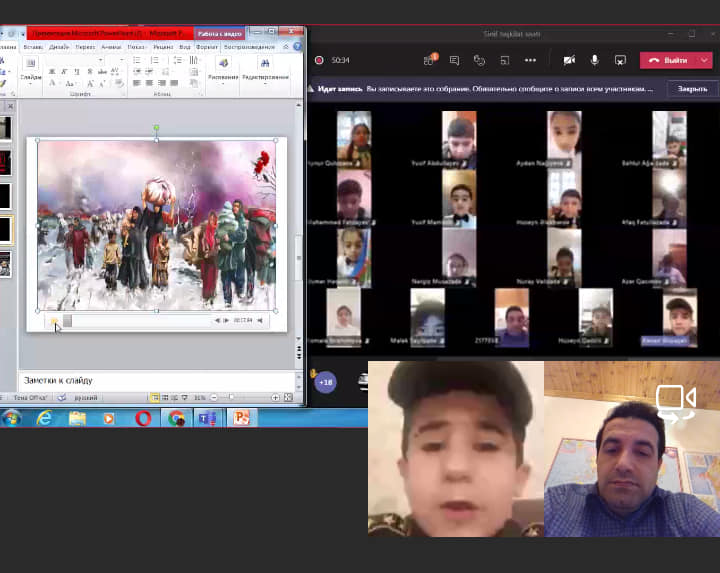The image size is (720, 573).
Task: Mute the Teams microphone
Action: pos(594,60)
